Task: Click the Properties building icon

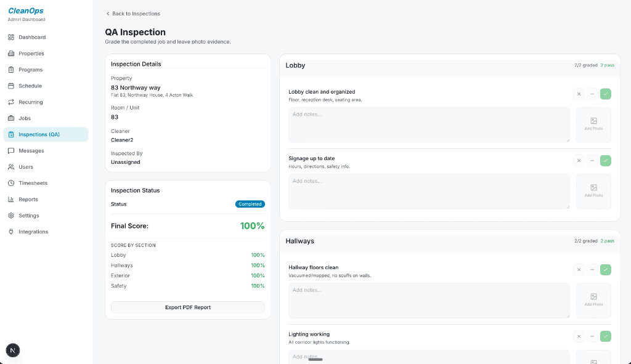Action: pos(11,54)
